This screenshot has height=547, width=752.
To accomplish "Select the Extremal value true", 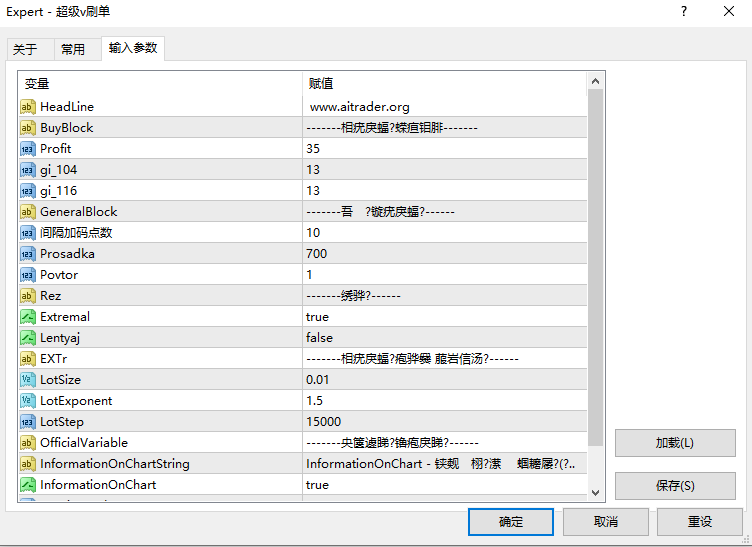I will [318, 317].
